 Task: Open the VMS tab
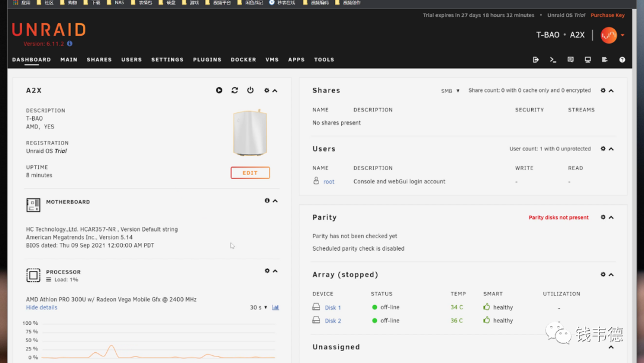[272, 60]
